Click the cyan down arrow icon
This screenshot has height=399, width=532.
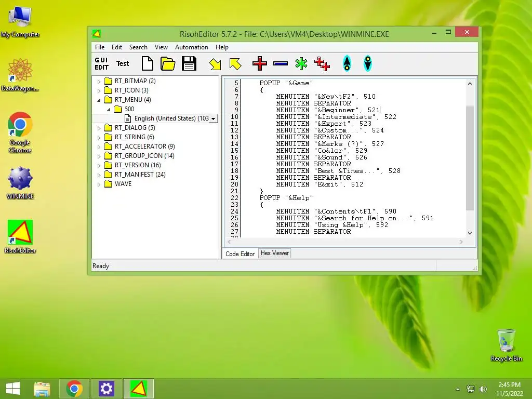(367, 63)
